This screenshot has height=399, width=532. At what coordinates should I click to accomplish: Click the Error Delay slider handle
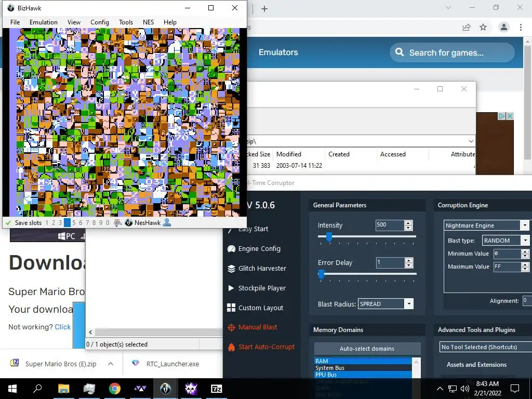point(321,274)
